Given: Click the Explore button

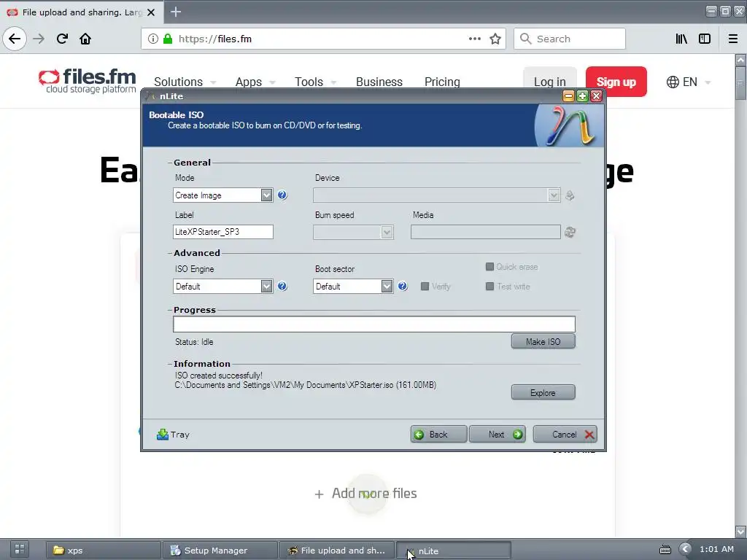Looking at the screenshot, I should point(543,392).
